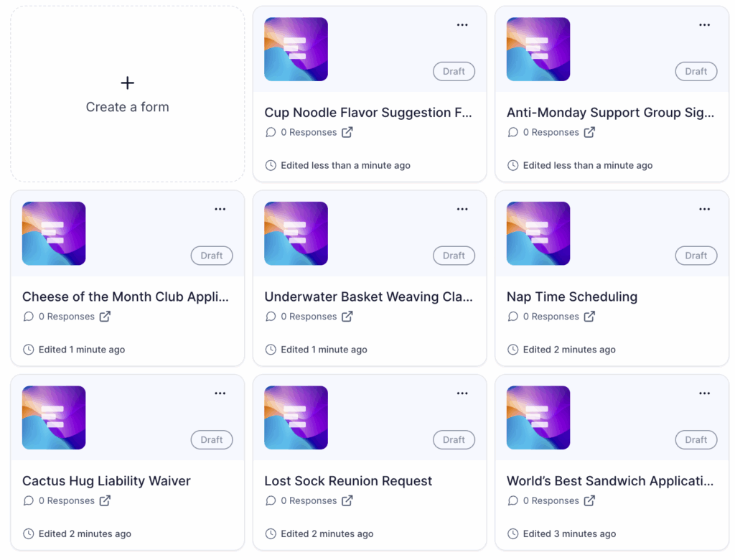Image resolution: width=735 pixels, height=560 pixels.
Task: Open external link icon for World's Best Sandwich form
Action: [x=590, y=501]
